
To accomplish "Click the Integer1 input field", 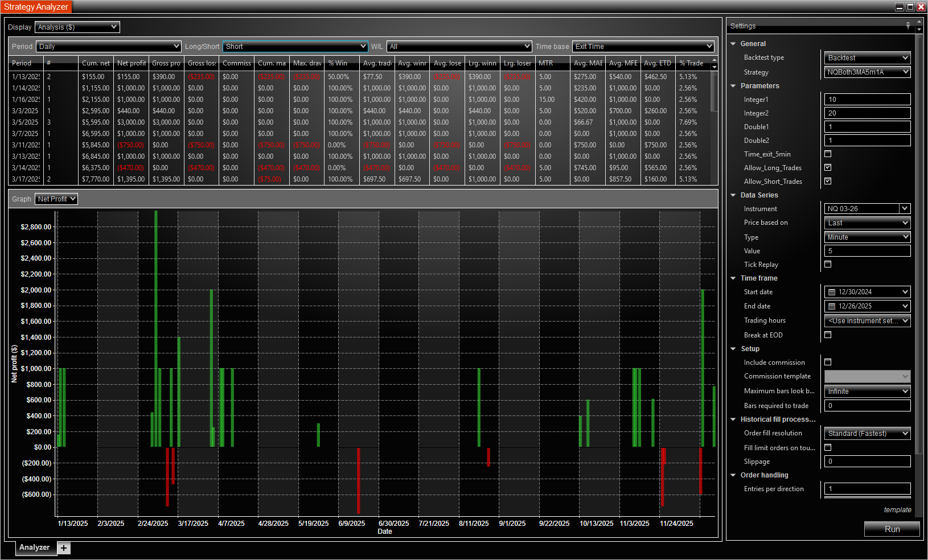I will [x=867, y=100].
